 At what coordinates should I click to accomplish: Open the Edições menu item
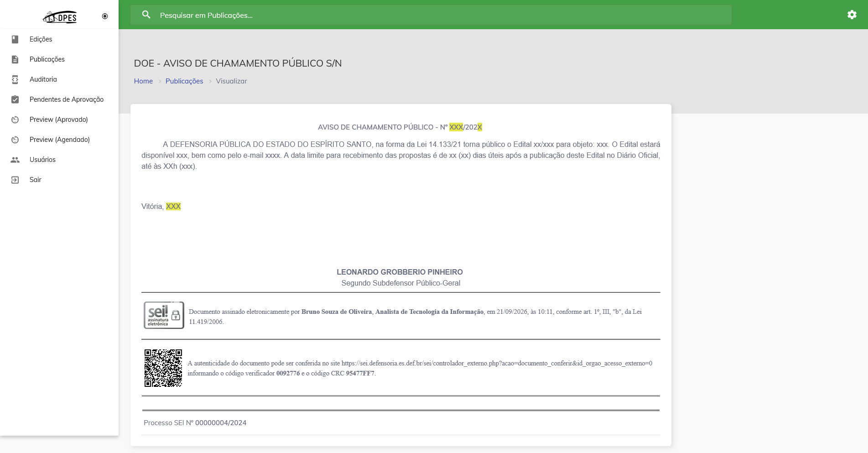click(x=59, y=39)
